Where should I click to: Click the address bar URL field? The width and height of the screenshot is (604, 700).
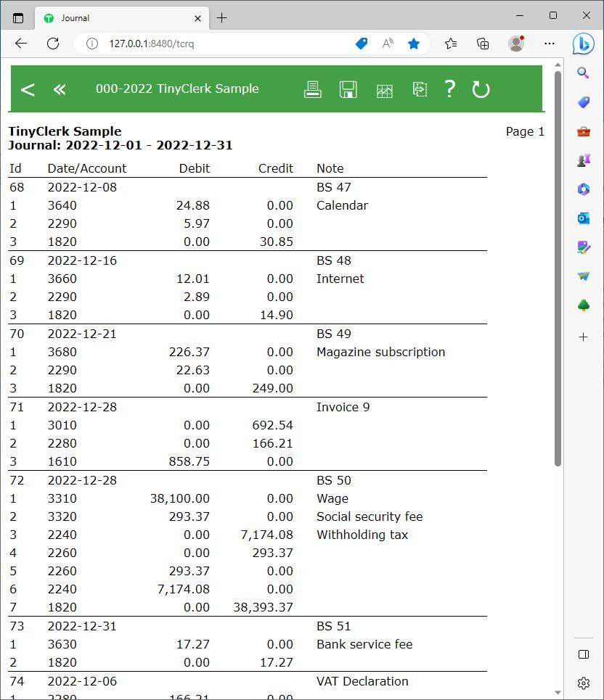218,44
